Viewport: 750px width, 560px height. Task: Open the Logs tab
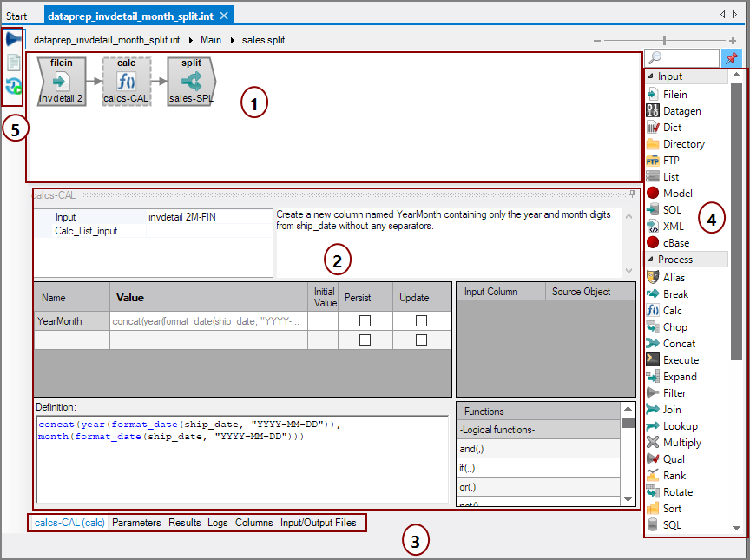(x=218, y=523)
